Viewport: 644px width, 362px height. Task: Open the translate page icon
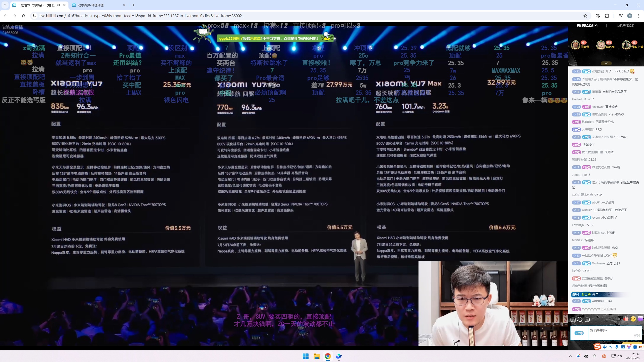tap(598, 16)
